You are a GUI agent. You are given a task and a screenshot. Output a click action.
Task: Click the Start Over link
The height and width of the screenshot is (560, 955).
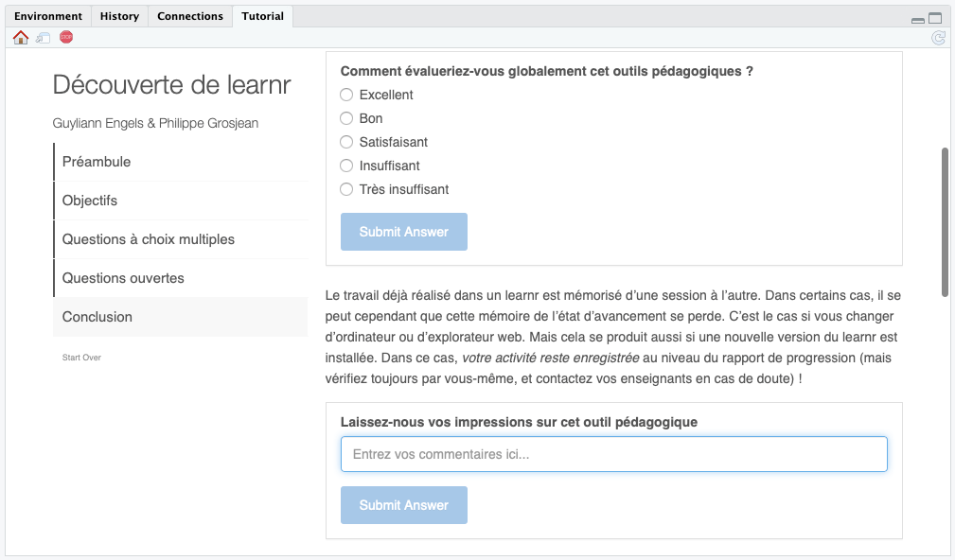point(81,358)
